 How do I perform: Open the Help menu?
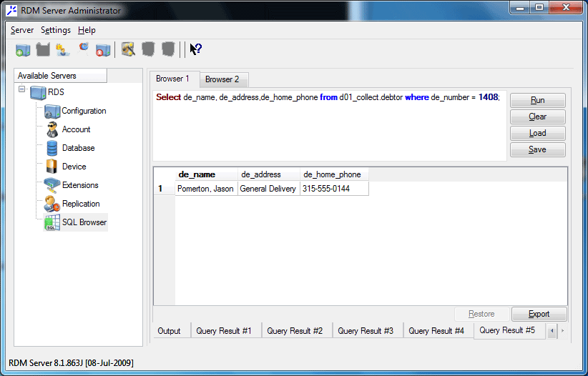tap(87, 30)
